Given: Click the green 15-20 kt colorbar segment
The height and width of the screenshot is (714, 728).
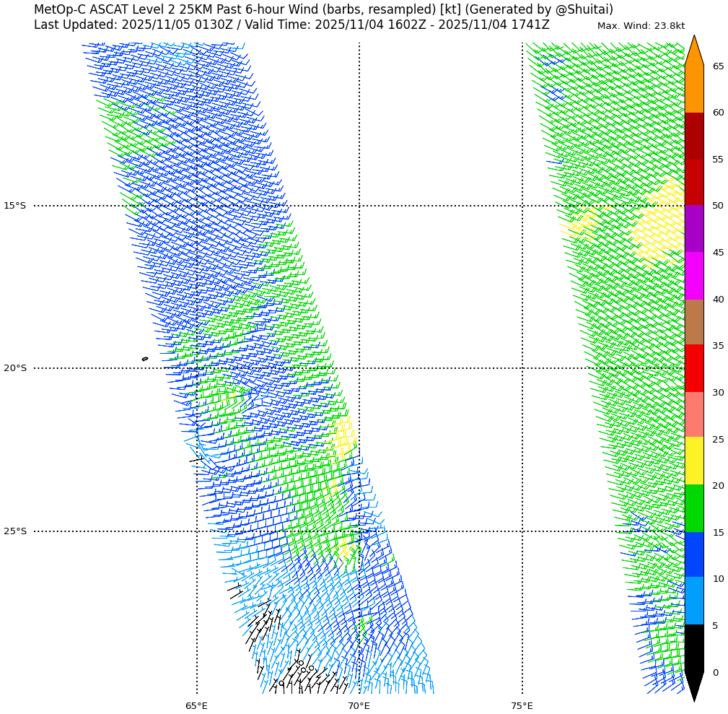Looking at the screenshot, I should coord(693,508).
